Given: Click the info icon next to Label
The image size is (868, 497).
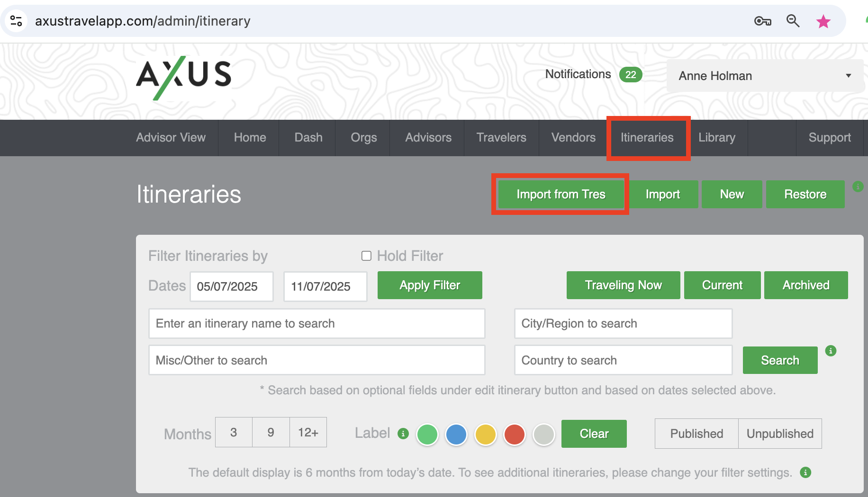Looking at the screenshot, I should point(403,434).
